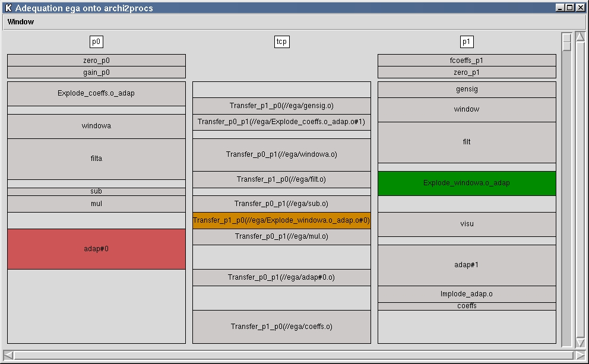
Task: Click the red adap#0 operation block
Action: pos(96,249)
